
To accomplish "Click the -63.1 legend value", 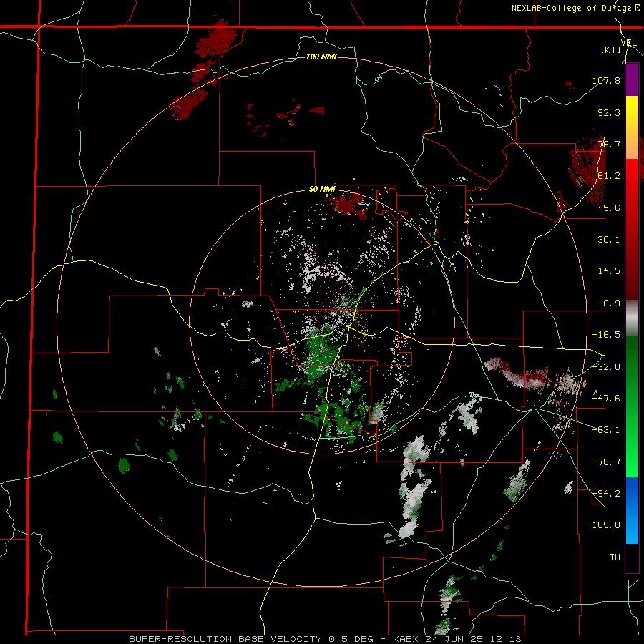I will point(606,430).
